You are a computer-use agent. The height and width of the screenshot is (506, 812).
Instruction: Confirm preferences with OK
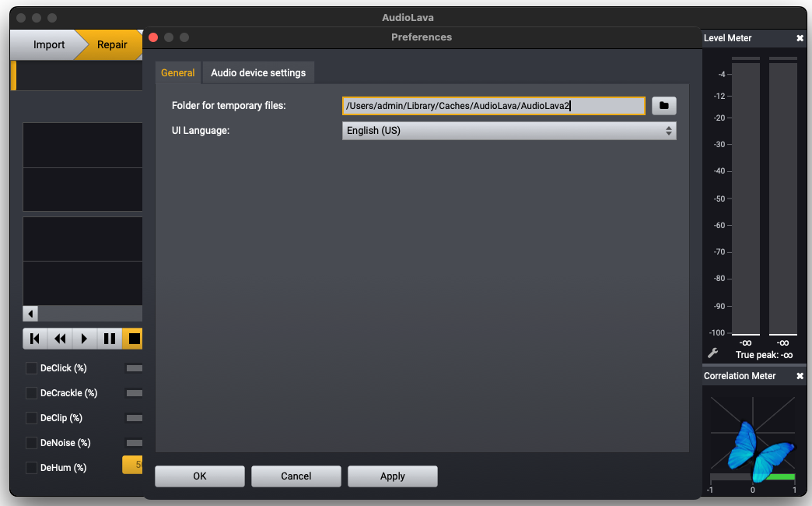coord(200,476)
